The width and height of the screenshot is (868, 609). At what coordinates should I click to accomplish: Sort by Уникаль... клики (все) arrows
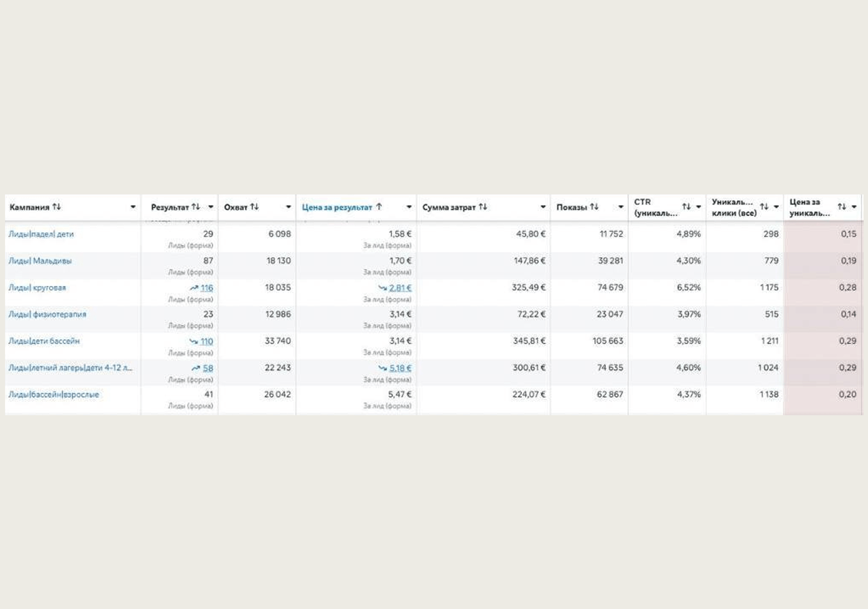(x=764, y=207)
